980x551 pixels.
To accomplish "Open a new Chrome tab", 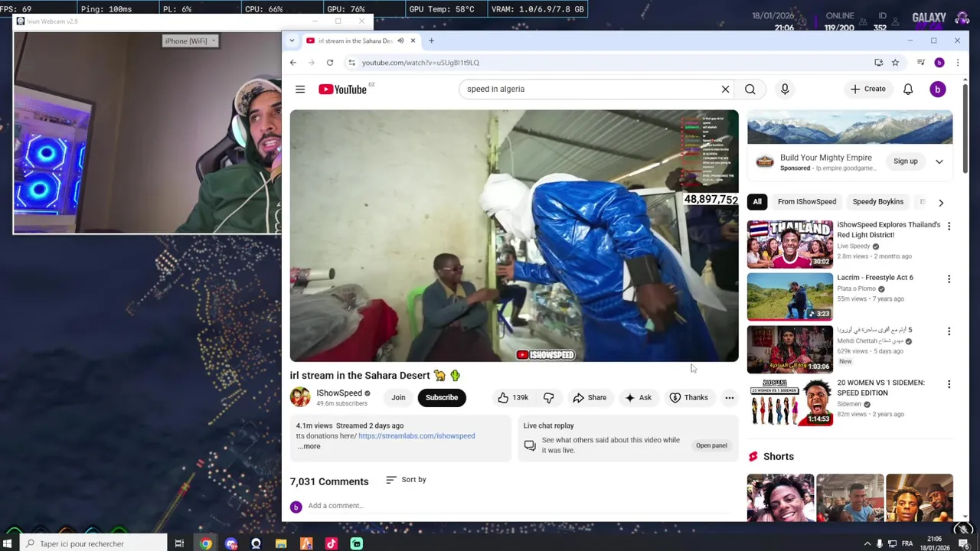I will pos(431,41).
